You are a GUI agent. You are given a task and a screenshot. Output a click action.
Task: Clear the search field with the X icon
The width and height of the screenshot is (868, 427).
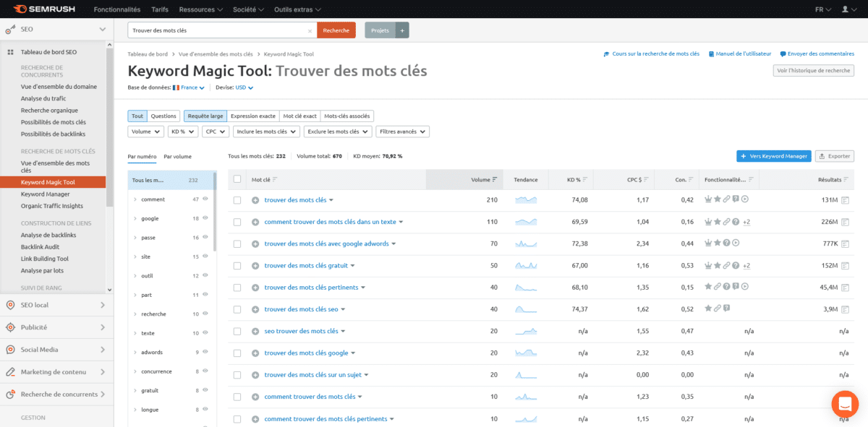[310, 30]
